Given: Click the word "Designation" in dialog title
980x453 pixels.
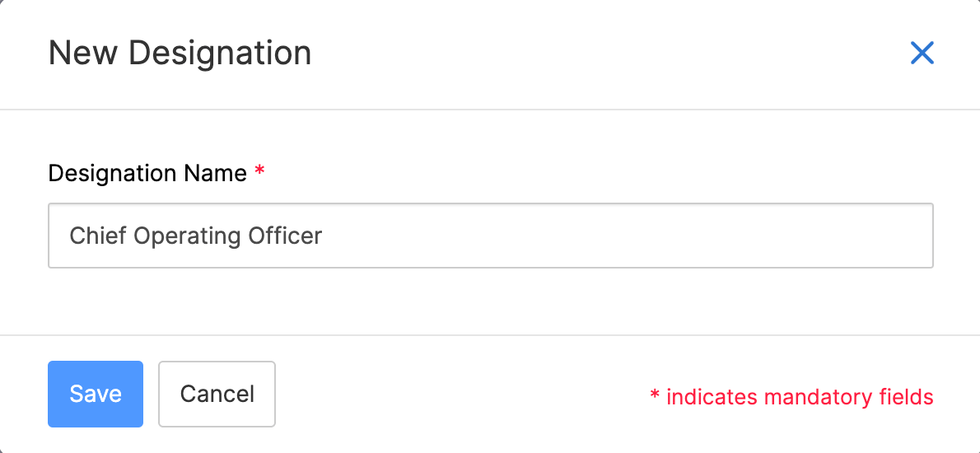Looking at the screenshot, I should [220, 54].
